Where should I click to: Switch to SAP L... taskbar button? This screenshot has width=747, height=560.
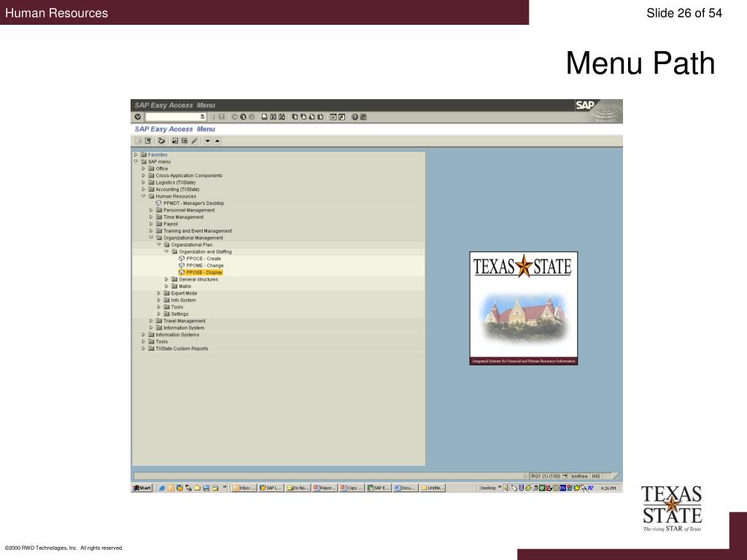[271, 488]
